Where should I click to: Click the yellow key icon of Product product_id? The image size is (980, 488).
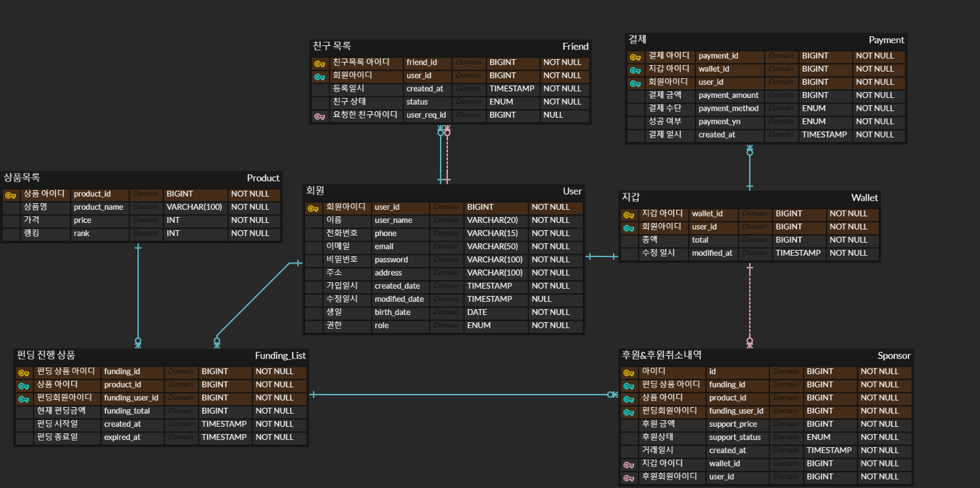click(11, 195)
